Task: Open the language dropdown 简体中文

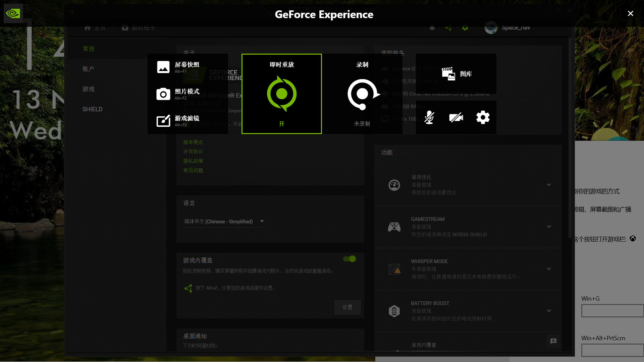Action: (225, 222)
